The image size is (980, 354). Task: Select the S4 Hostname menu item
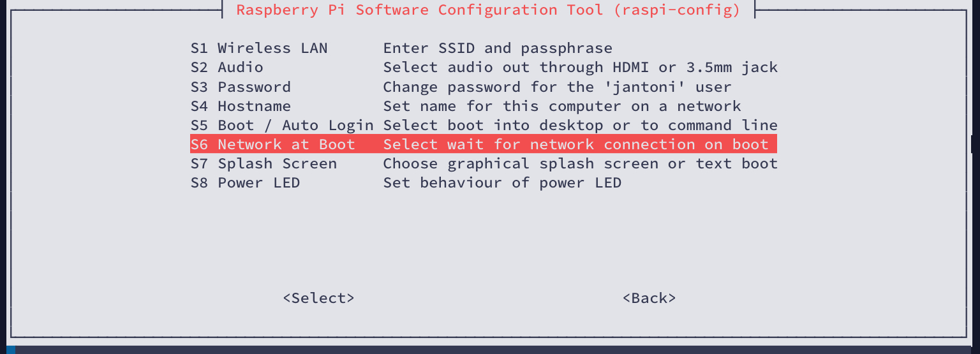click(241, 106)
